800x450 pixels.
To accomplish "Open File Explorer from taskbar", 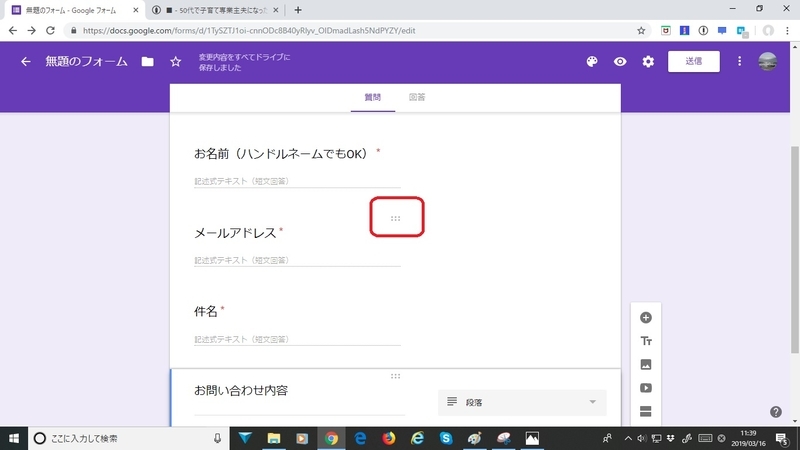I will click(274, 438).
